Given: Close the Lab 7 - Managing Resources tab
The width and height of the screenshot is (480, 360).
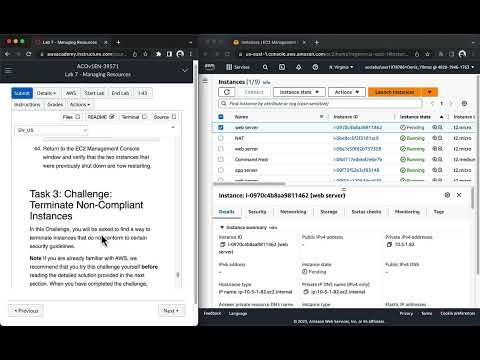Looking at the screenshot, I should click(105, 42).
